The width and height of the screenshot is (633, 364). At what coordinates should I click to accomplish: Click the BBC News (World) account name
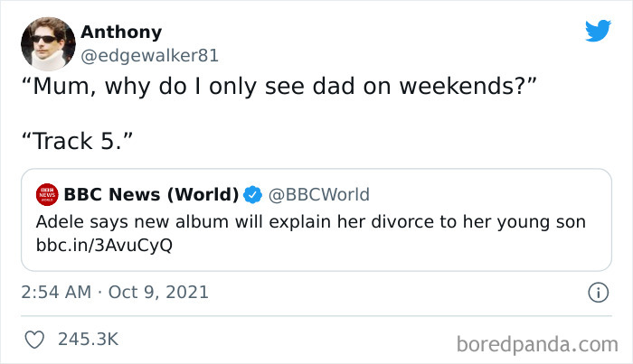coord(151,194)
